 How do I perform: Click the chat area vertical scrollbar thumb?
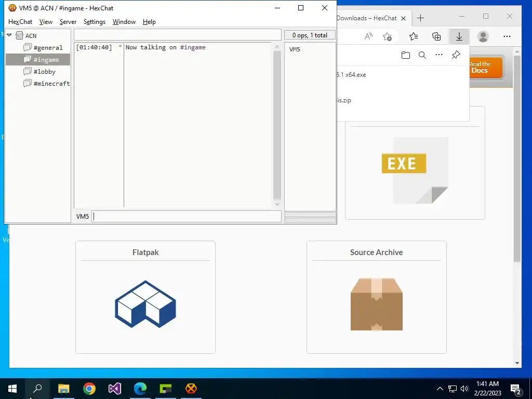coord(277,126)
